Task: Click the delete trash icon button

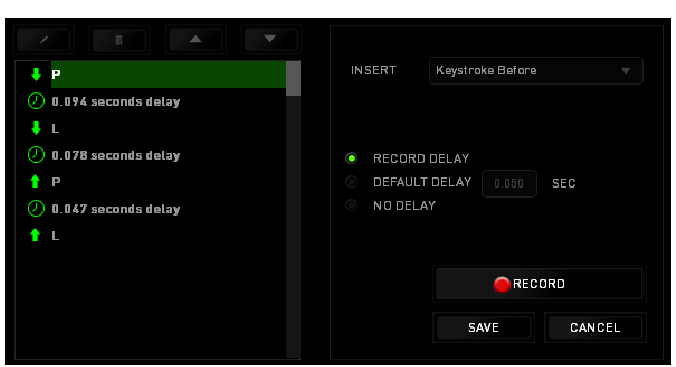Action: (119, 40)
